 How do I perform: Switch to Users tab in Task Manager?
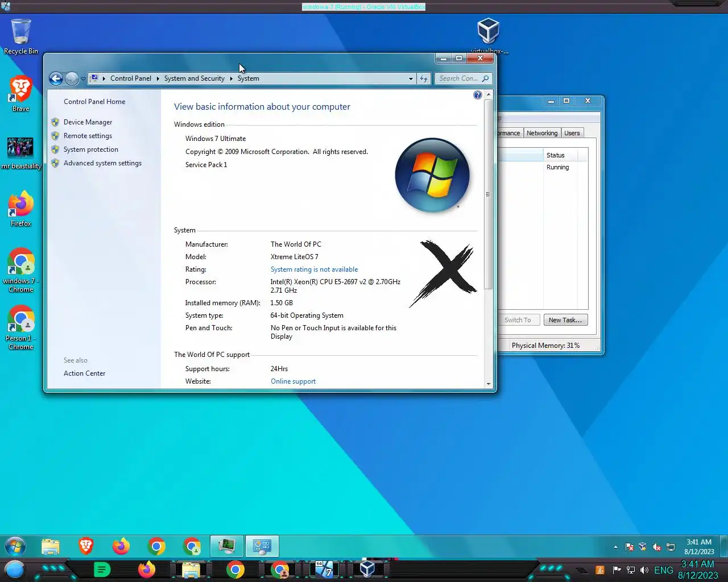click(x=572, y=133)
